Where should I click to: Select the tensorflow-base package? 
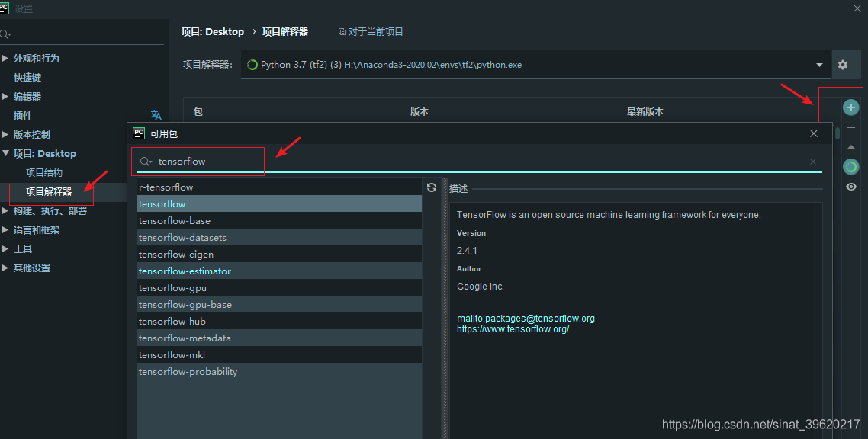click(280, 220)
